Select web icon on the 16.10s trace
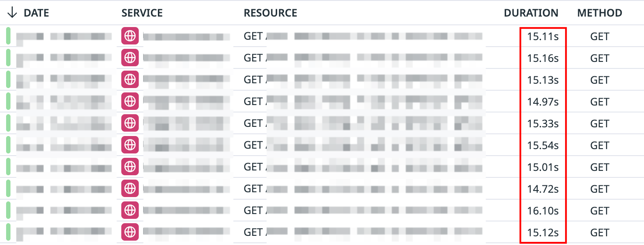Screen dimensions: 644x245 click(130, 211)
